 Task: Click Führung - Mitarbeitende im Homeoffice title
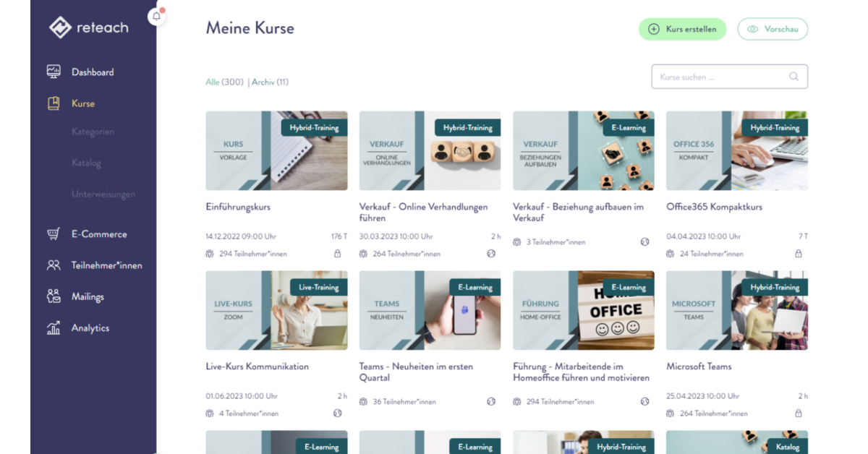click(582, 372)
